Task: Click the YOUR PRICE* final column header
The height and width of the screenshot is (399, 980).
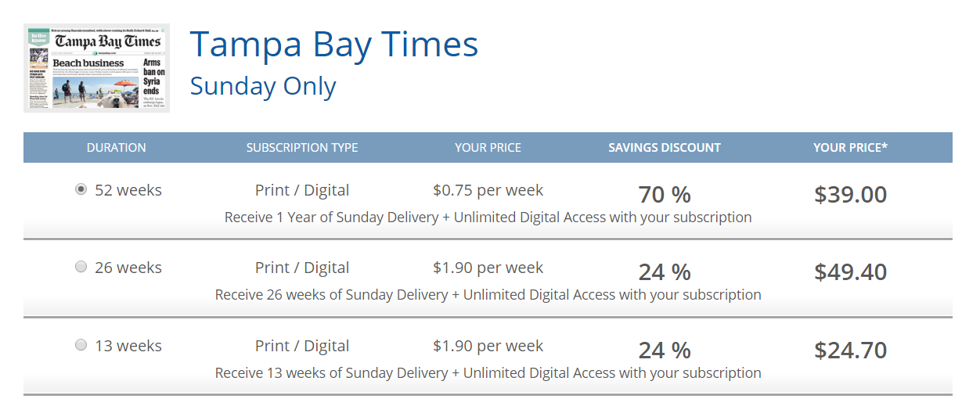Action: pos(850,147)
